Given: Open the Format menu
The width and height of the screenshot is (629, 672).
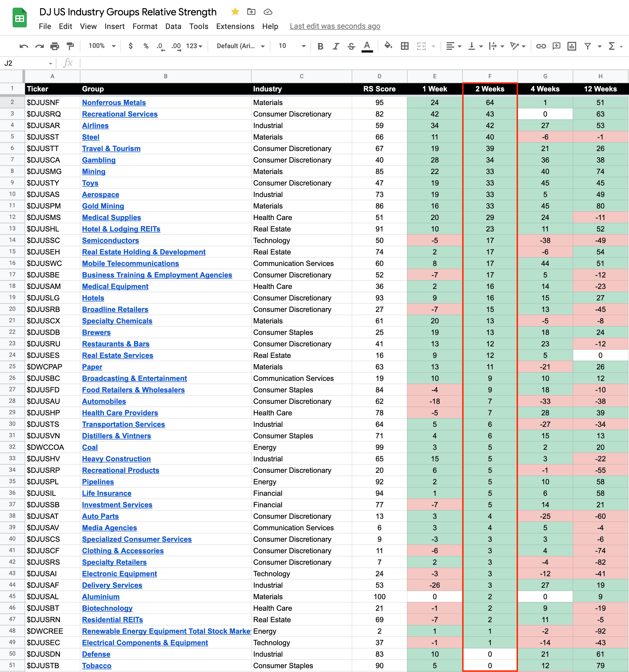Looking at the screenshot, I should tap(145, 26).
